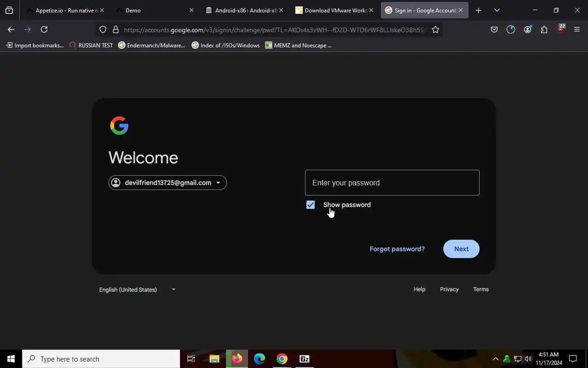Launch Google Chrome from the taskbar
This screenshot has width=588, height=368.
[282, 359]
